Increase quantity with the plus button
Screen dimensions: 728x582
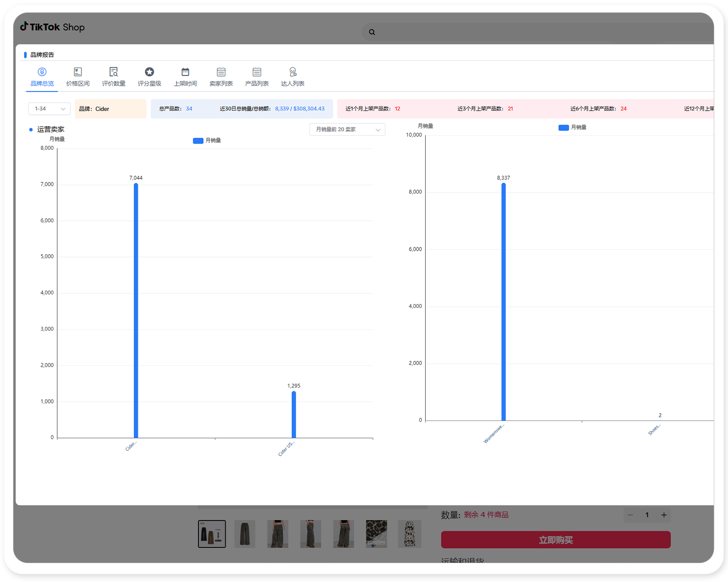point(664,515)
